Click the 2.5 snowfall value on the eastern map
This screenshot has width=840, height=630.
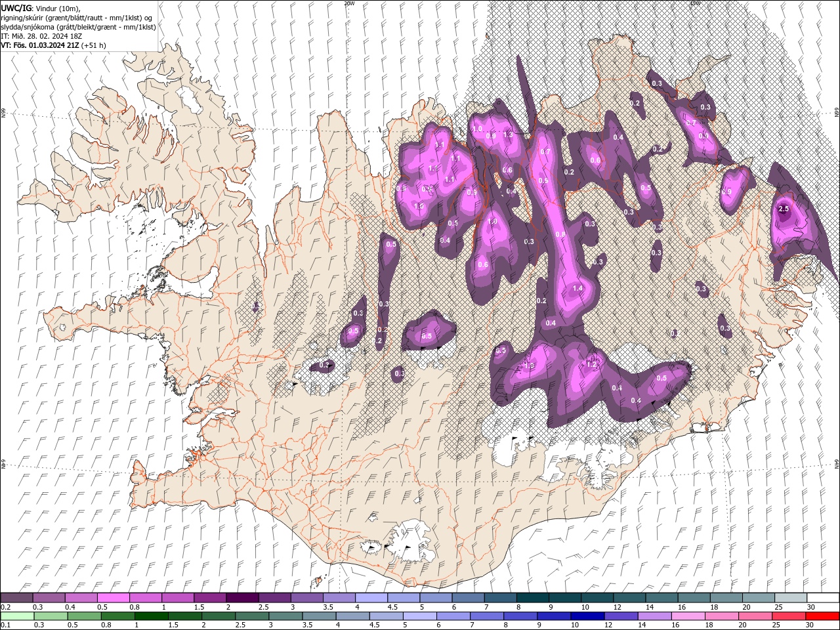point(783,209)
